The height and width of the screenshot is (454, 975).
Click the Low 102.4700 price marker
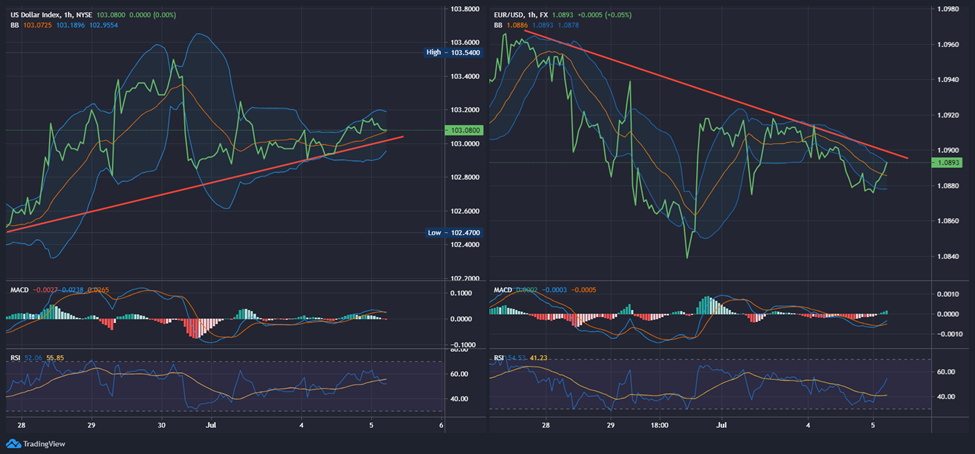454,232
